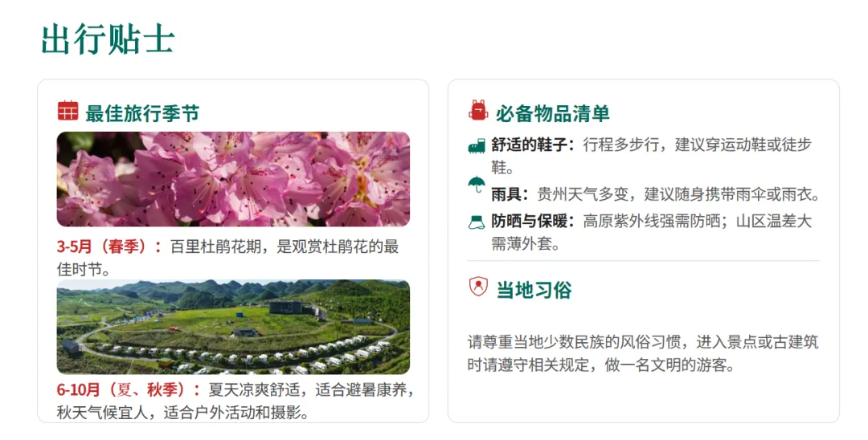Select the 最佳旅行季节 heading
This screenshot has height=440, width=868.
point(142,113)
